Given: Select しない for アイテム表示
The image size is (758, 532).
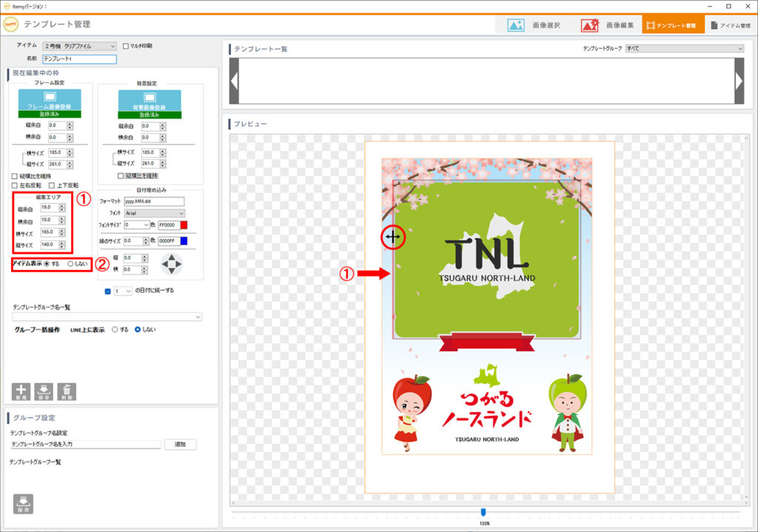Looking at the screenshot, I should coord(71,263).
